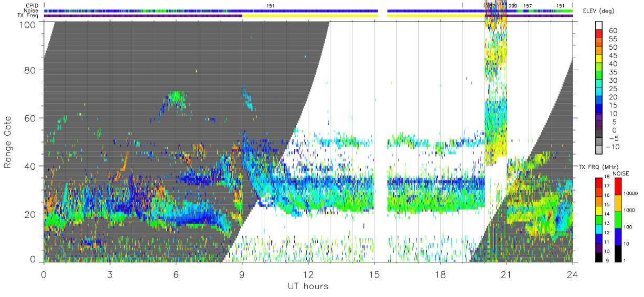Click the '3' tick on the UT hours axis

coord(110,274)
